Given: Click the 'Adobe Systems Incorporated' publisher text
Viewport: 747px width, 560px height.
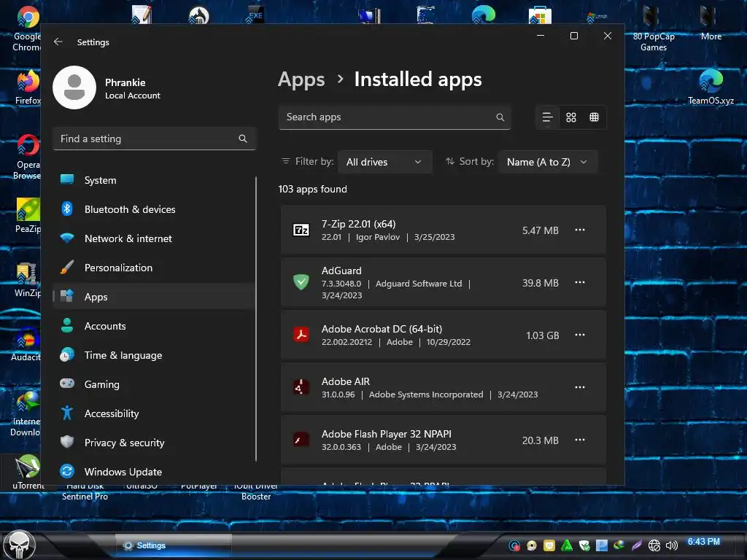Looking at the screenshot, I should point(426,394).
